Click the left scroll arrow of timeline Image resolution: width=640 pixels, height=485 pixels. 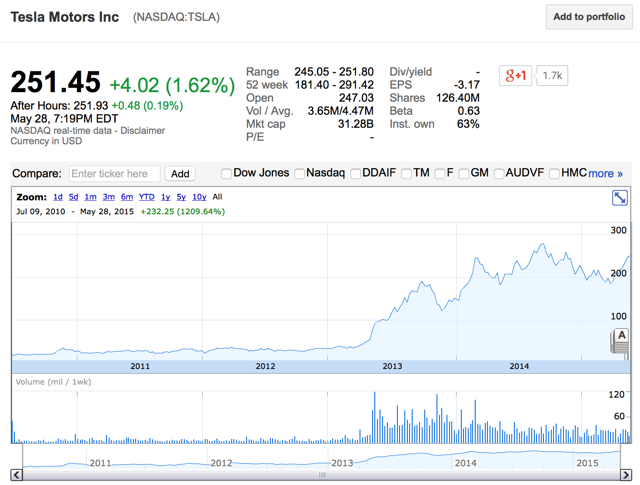pyautogui.click(x=16, y=475)
